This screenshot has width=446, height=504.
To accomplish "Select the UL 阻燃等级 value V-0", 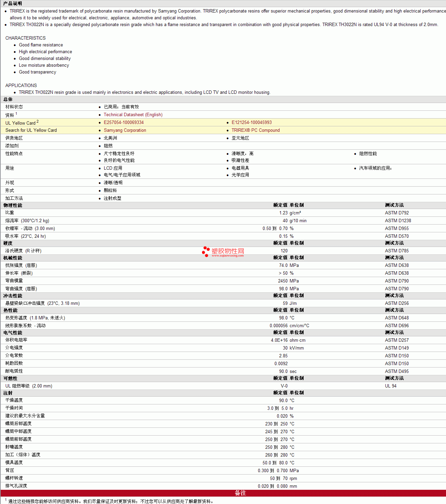I will (284, 386).
